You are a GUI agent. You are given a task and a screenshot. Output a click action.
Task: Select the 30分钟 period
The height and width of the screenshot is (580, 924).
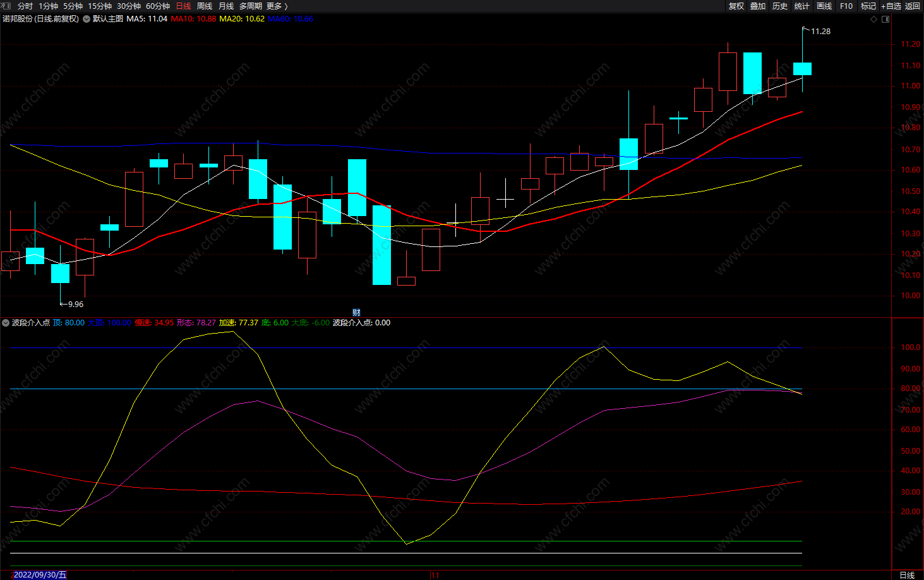pos(129,6)
